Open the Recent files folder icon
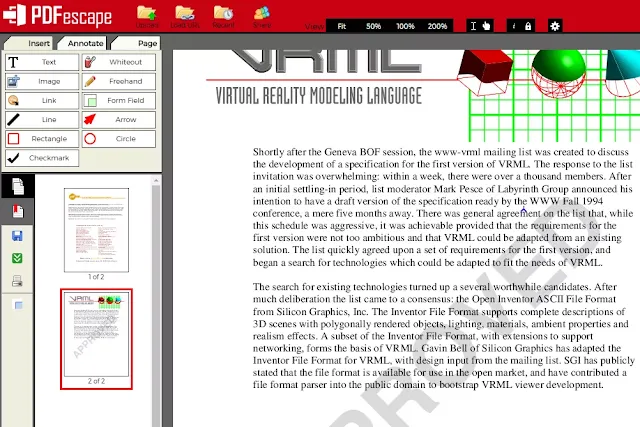 point(223,13)
